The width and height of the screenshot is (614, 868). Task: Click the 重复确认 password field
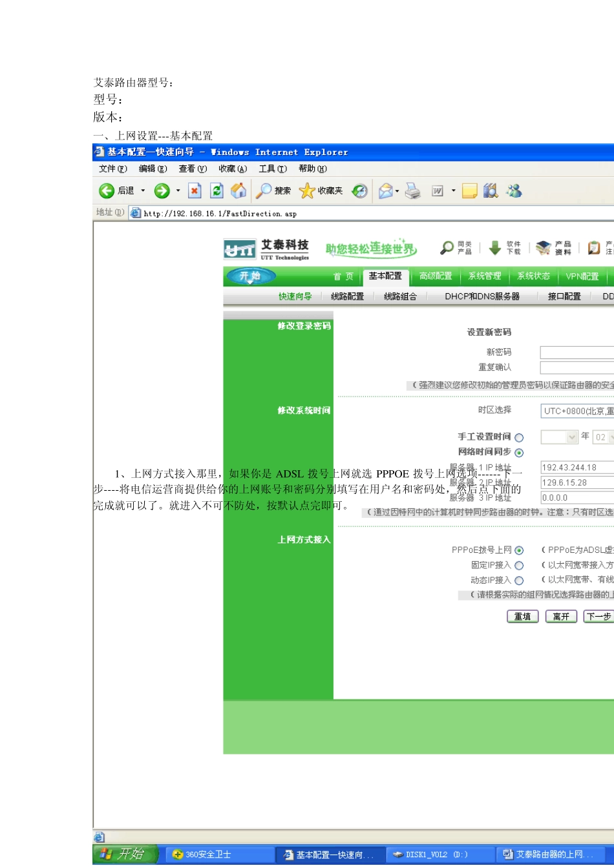point(577,367)
